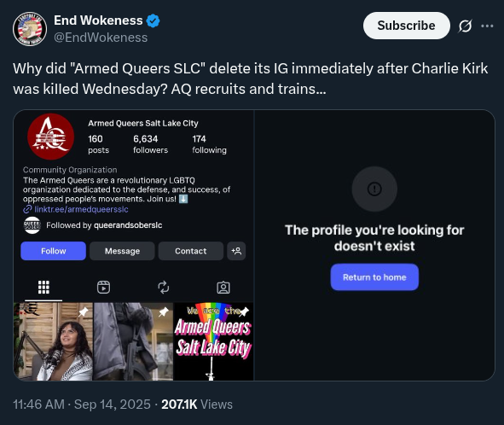Open the End Wokeness profile avatar

click(x=30, y=29)
